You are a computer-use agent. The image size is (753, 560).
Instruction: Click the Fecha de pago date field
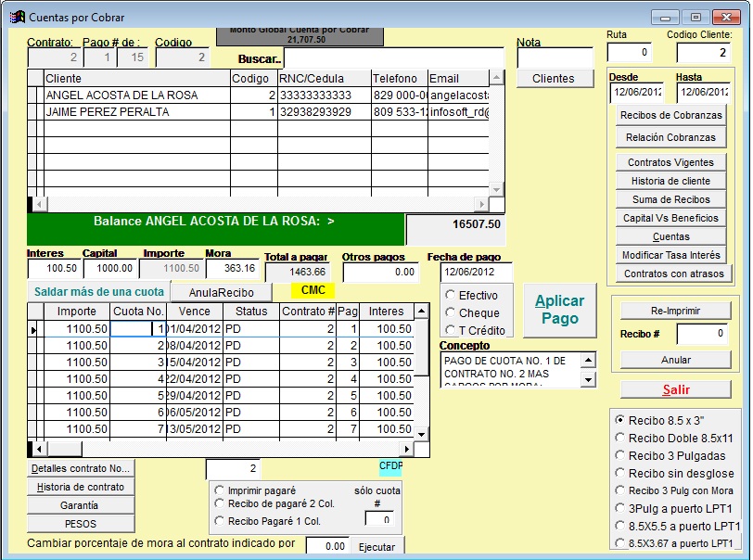point(475,273)
